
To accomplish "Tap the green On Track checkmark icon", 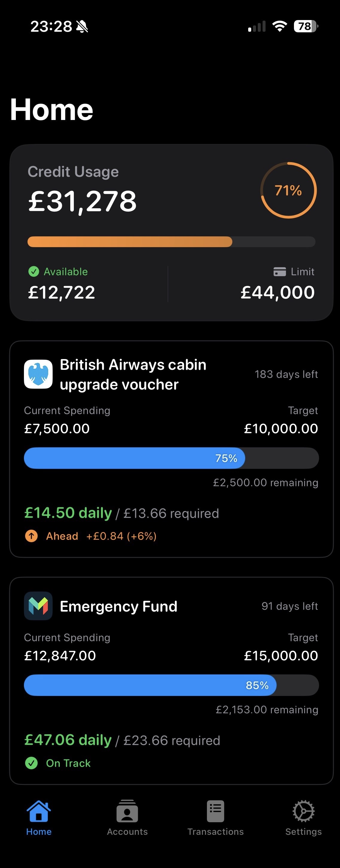I will (x=31, y=763).
